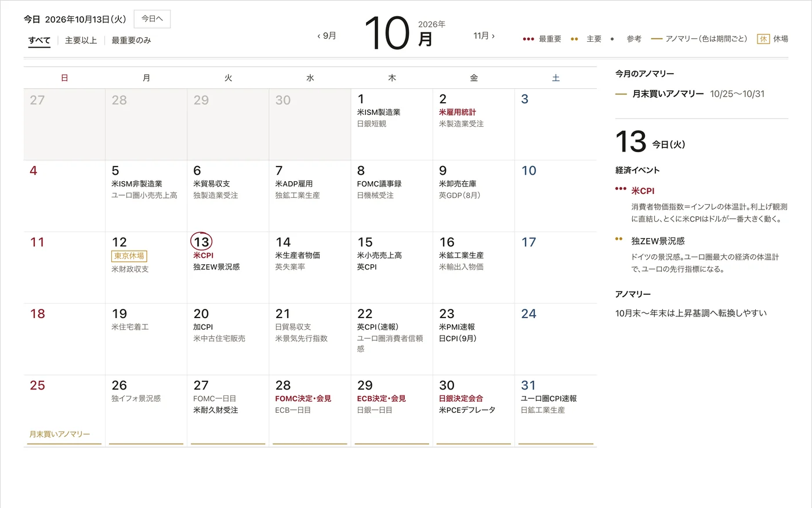Click 月末買いアノマリー label on the 25th

60,434
